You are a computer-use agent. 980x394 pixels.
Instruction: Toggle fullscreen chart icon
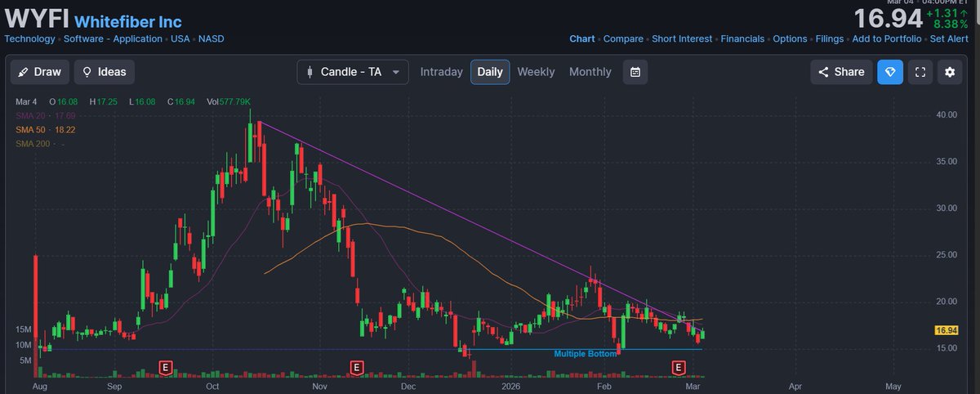(x=920, y=72)
